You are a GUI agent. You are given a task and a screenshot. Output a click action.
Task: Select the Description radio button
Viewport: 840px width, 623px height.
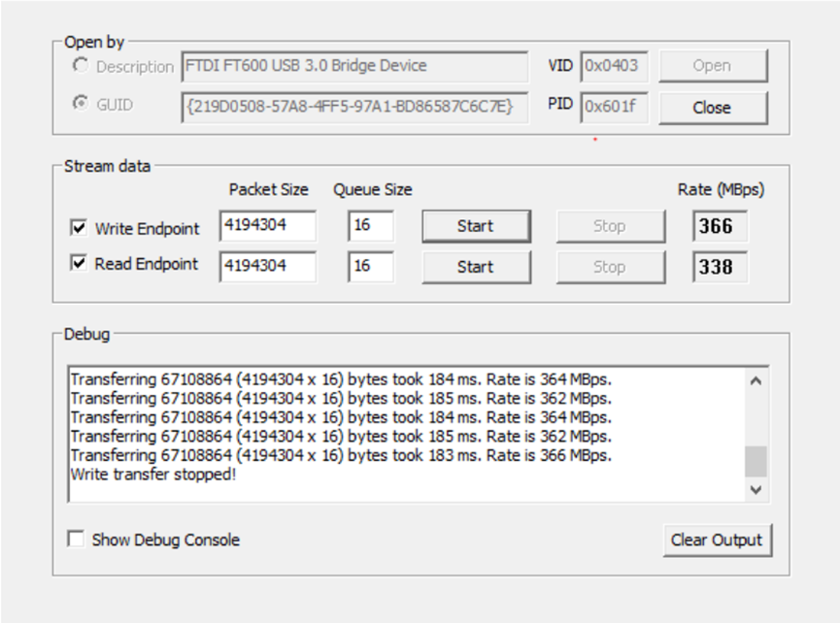click(81, 66)
